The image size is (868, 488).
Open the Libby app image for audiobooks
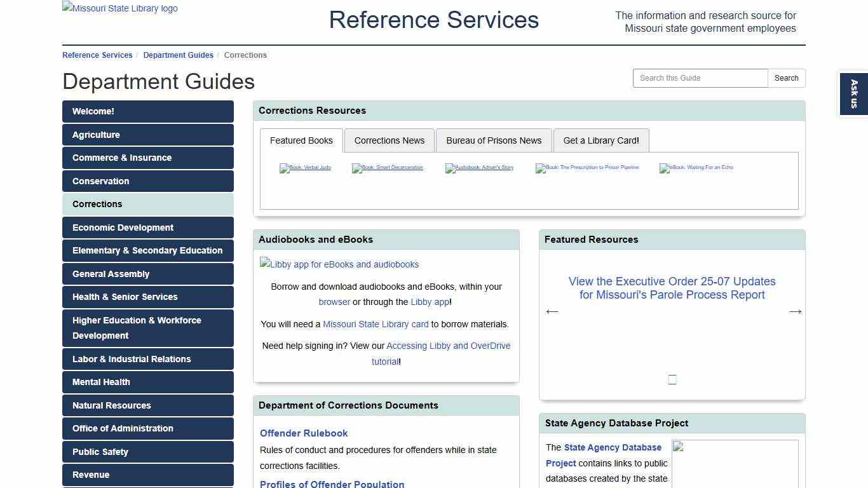tap(339, 264)
